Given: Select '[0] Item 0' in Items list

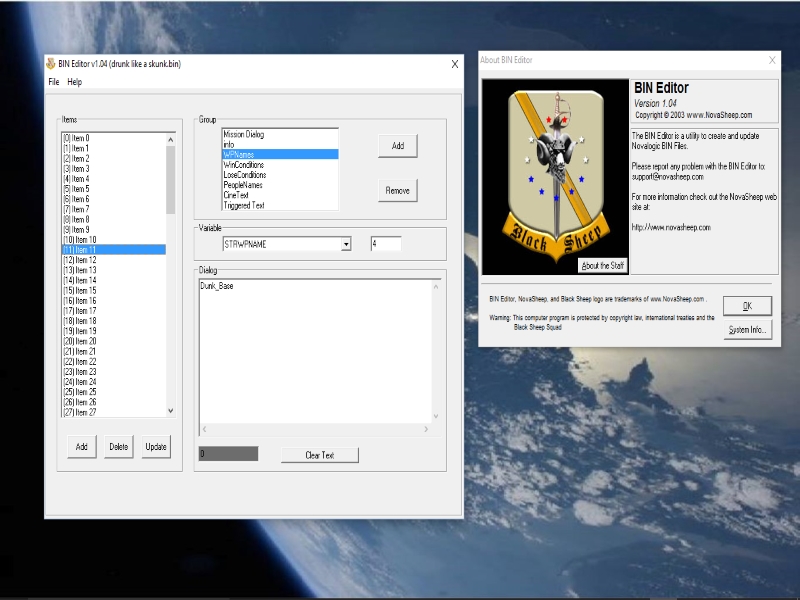Looking at the screenshot, I should pyautogui.click(x=114, y=138).
